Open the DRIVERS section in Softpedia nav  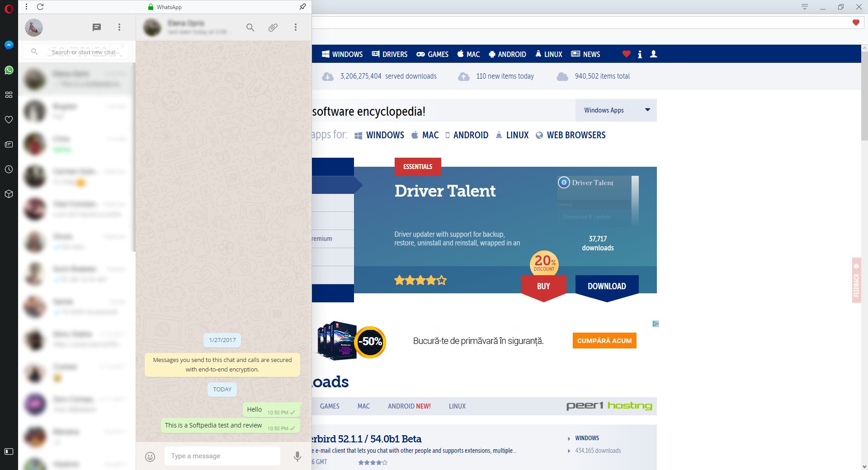[x=390, y=54]
